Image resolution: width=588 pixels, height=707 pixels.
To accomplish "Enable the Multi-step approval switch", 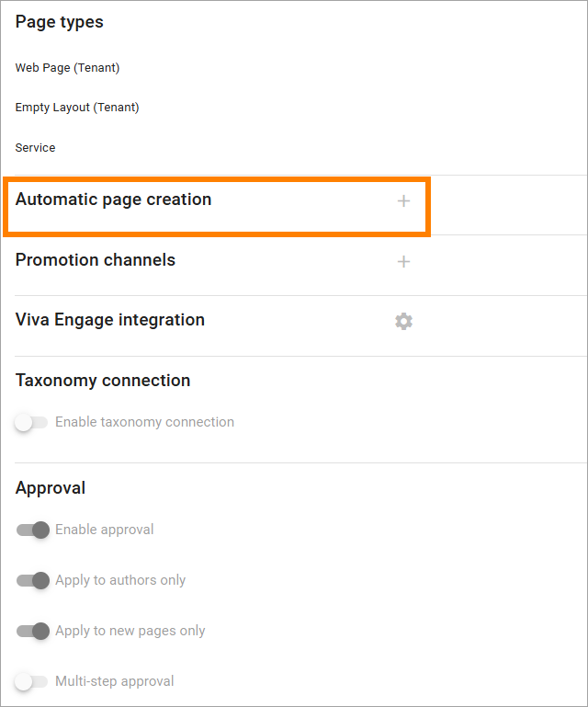I will point(31,681).
